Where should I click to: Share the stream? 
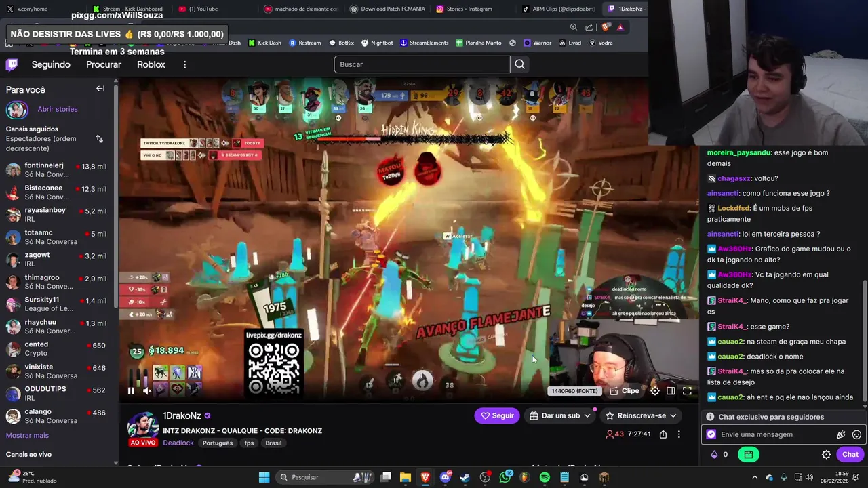pyautogui.click(x=663, y=434)
